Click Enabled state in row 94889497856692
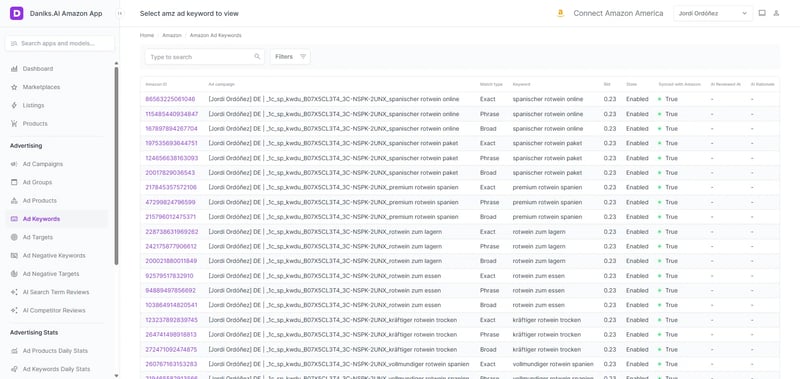Screen dimensions: 800x379 (637, 291)
